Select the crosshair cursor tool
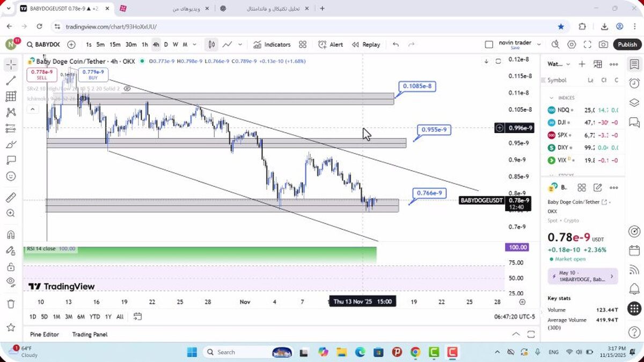The height and width of the screenshot is (362, 644). click(x=11, y=65)
